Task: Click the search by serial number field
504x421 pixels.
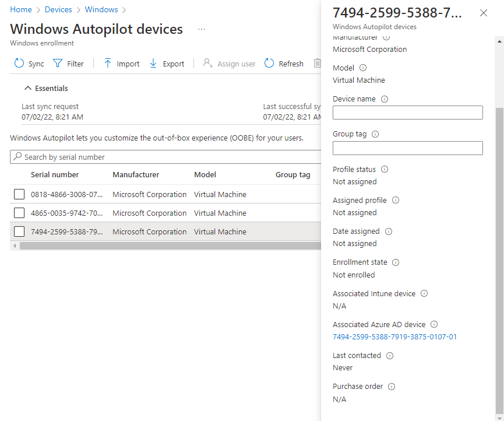Action: [x=117, y=157]
